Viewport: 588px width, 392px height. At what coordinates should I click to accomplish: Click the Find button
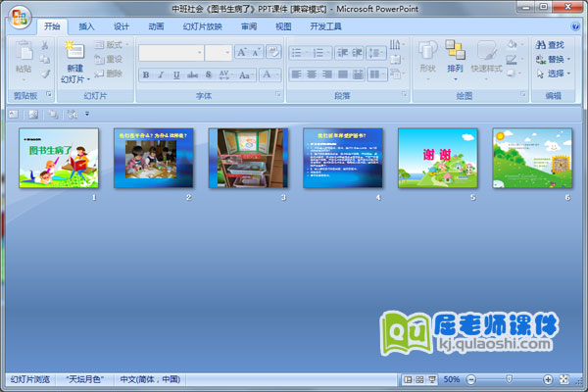[x=550, y=45]
